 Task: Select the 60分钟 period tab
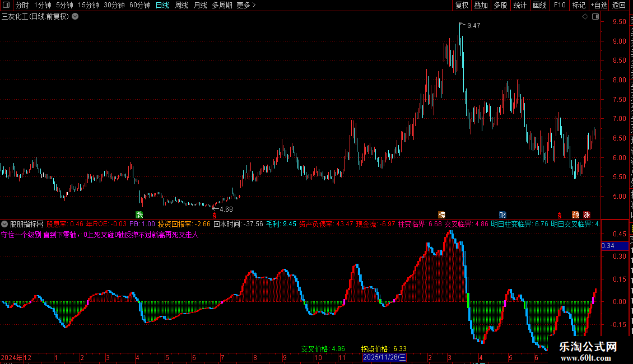click(x=140, y=5)
